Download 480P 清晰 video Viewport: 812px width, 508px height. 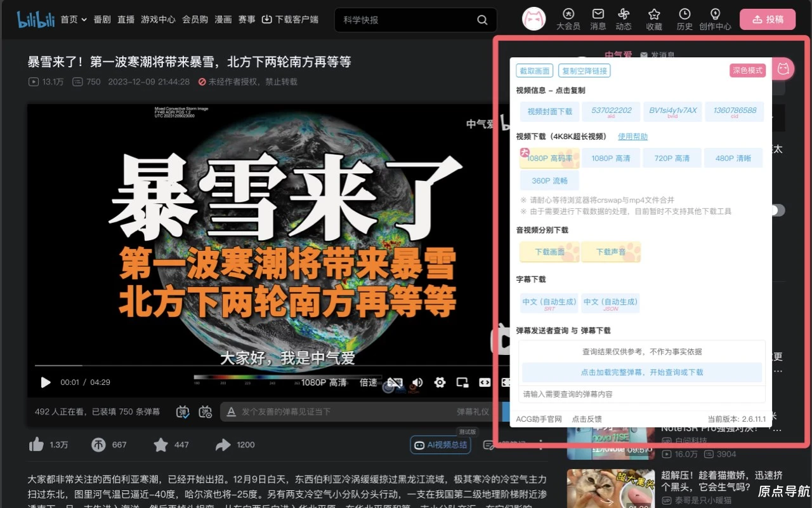tap(733, 158)
